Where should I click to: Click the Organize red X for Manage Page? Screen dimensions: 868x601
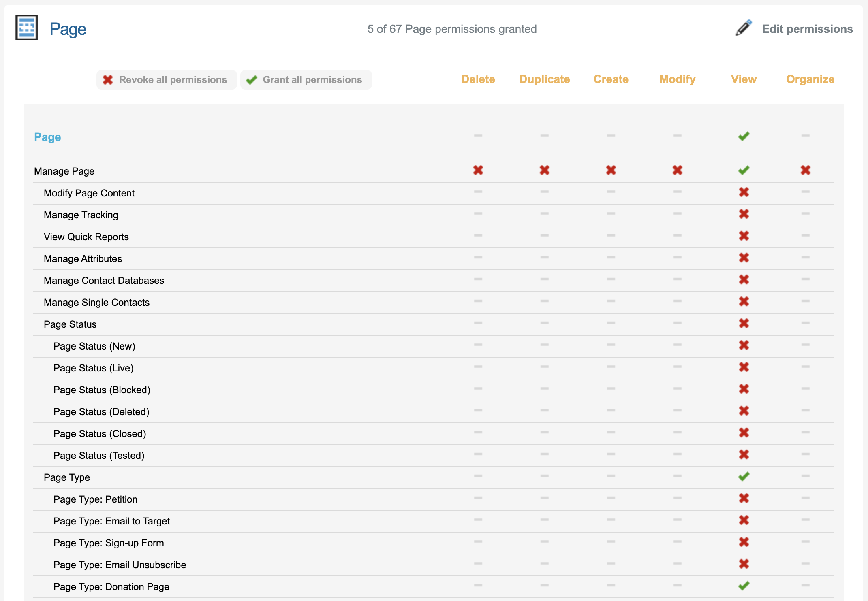pos(805,170)
